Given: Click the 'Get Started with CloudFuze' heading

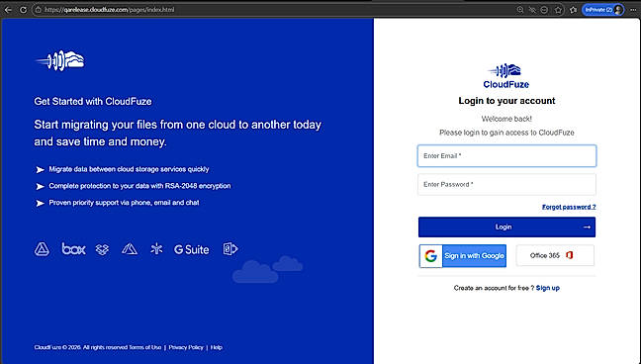Looking at the screenshot, I should pyautogui.click(x=93, y=102).
